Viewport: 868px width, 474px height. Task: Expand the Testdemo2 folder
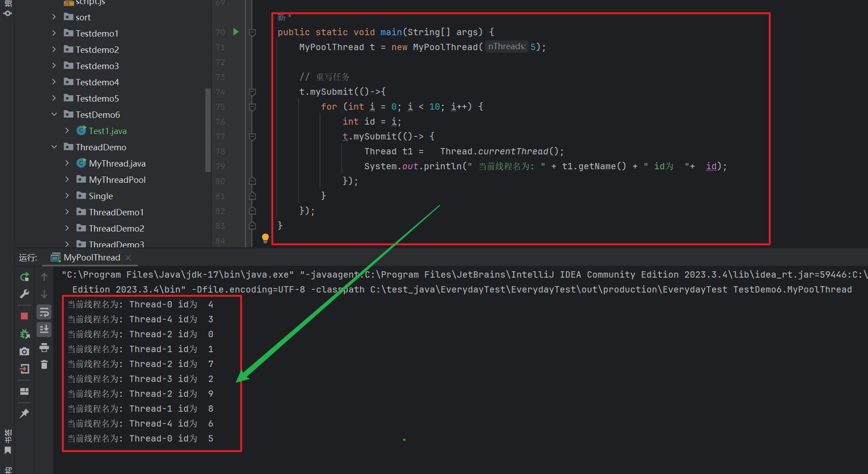pos(54,50)
